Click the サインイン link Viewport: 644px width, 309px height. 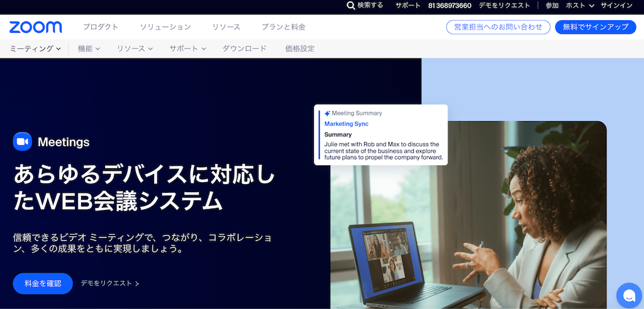click(616, 5)
